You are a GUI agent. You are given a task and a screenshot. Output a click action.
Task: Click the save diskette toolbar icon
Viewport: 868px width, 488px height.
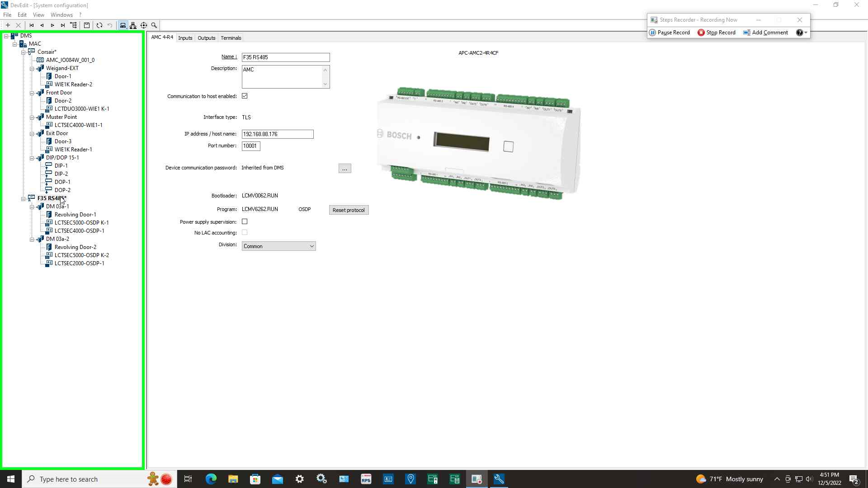87,25
